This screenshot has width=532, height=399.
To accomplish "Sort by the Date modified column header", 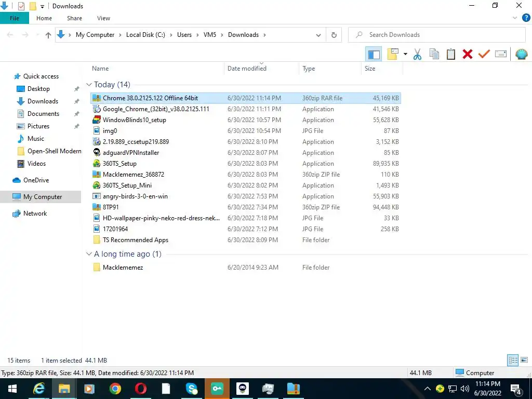I will (261, 69).
